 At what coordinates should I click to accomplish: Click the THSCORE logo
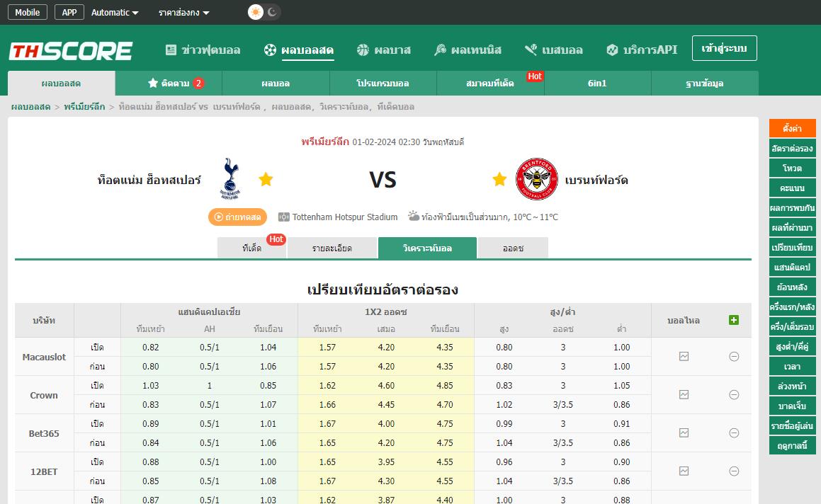coord(71,51)
